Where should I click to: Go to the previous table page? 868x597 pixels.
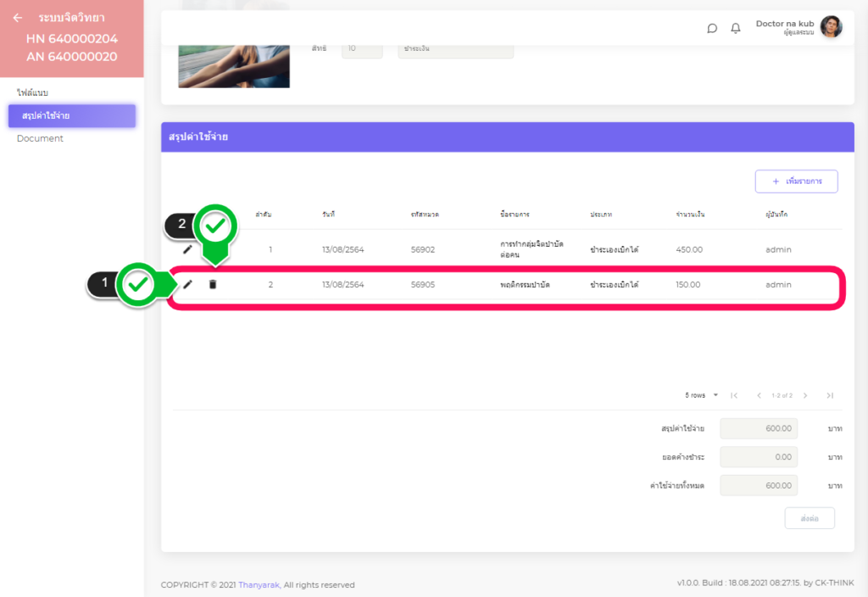pos(759,395)
